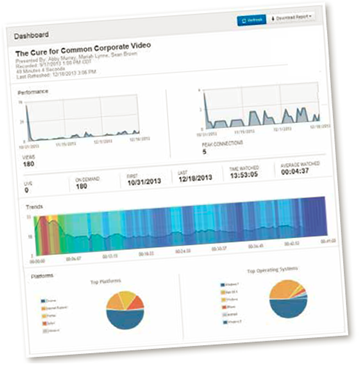360x365 pixels.
Task: Click the Windows 7 legend entry
Action: click(x=231, y=285)
